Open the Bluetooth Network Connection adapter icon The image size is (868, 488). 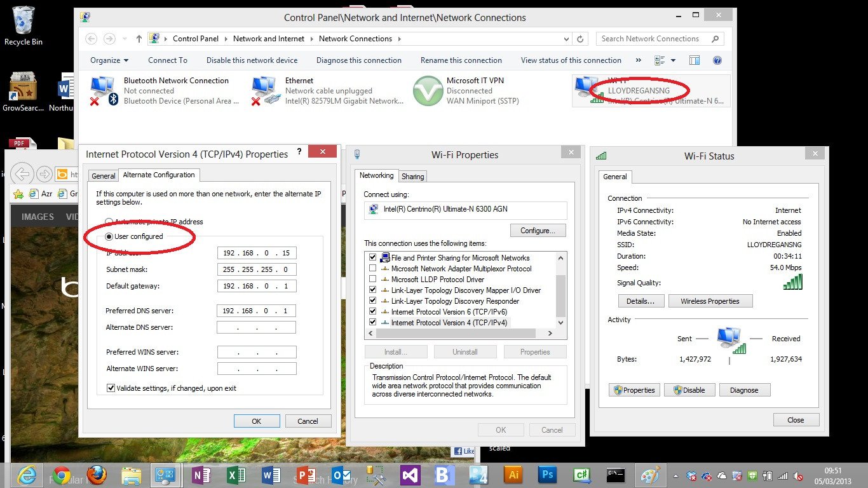[104, 91]
